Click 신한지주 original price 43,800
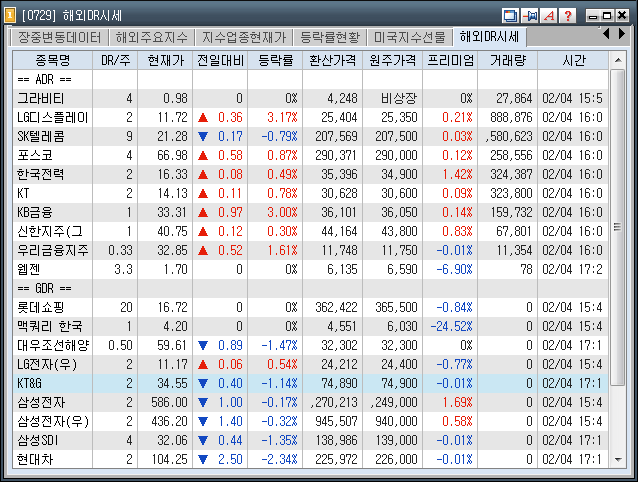Viewport: 638px width, 482px height. point(399,231)
